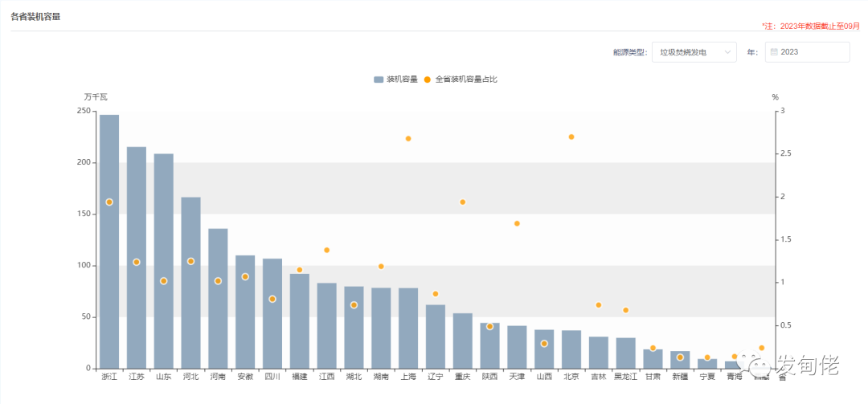
Task: Select the orange ratio dot for 吉林
Action: pyautogui.click(x=599, y=305)
